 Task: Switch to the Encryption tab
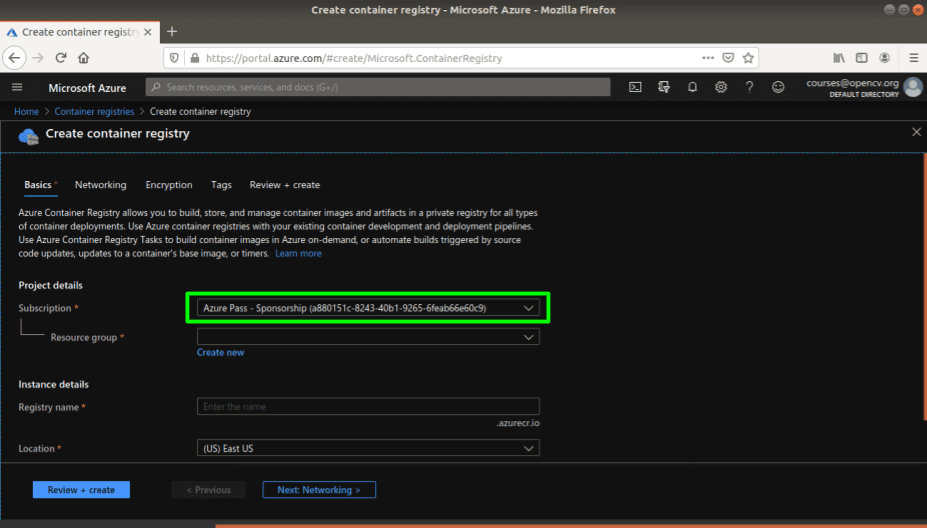pyautogui.click(x=168, y=185)
